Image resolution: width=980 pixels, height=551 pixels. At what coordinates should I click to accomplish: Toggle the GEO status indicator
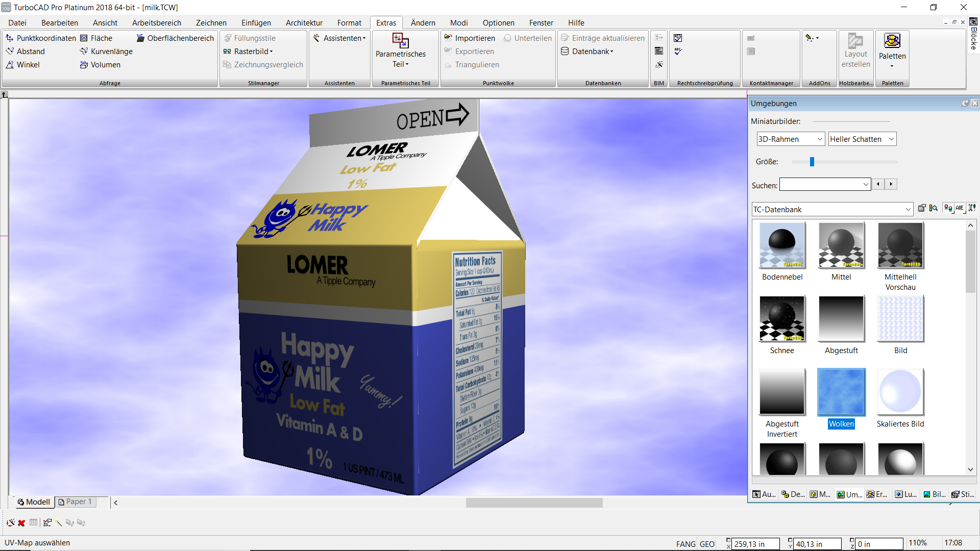[707, 544]
